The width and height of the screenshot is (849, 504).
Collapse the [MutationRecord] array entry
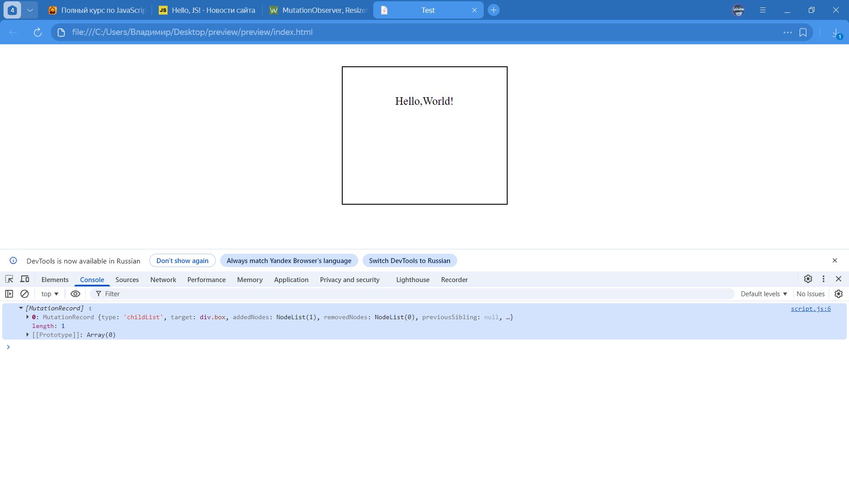(x=21, y=308)
